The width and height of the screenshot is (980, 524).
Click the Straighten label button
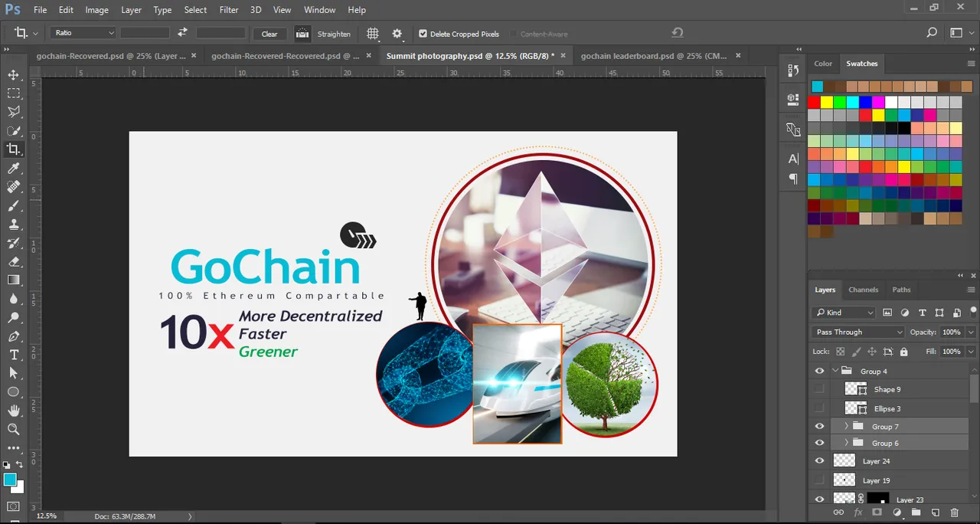pyautogui.click(x=334, y=34)
